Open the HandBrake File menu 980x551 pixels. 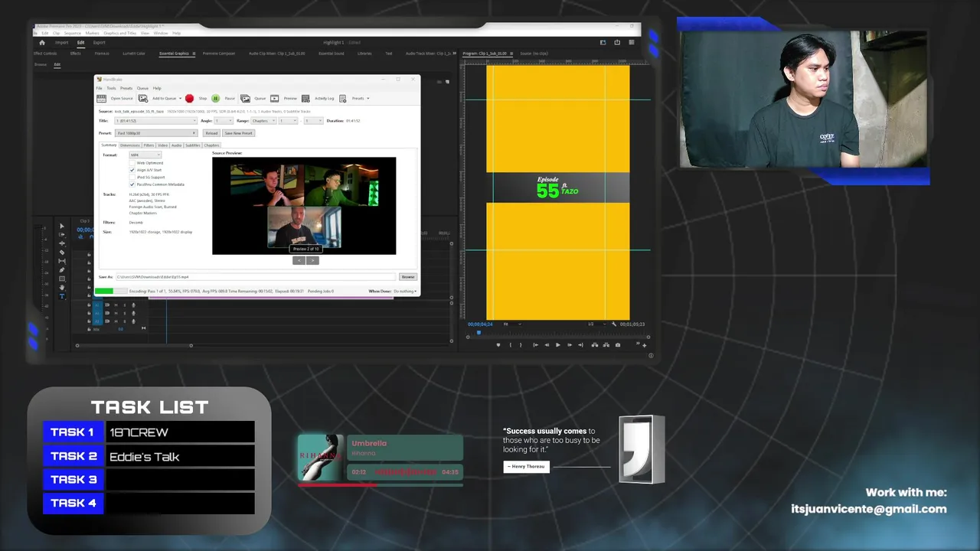tap(99, 88)
